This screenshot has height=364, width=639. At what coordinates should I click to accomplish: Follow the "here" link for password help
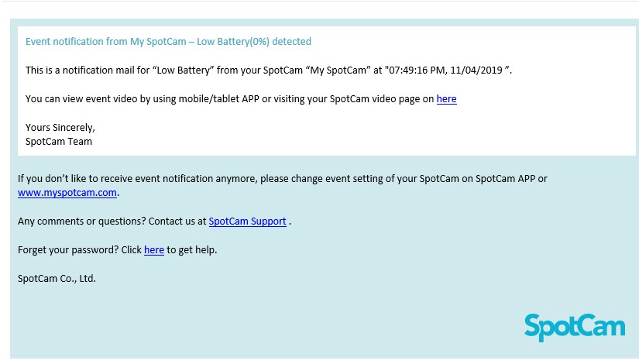point(154,250)
